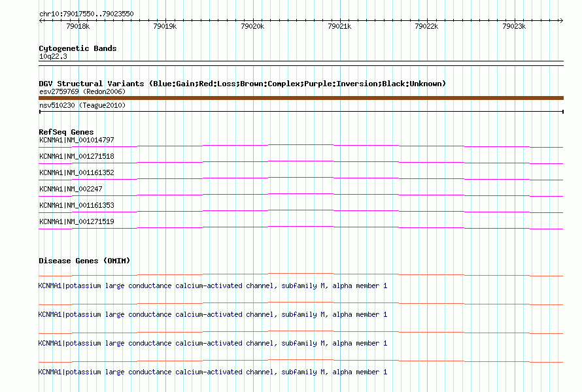
Task: Click the 79021k ruler tick label
Action: click(339, 26)
